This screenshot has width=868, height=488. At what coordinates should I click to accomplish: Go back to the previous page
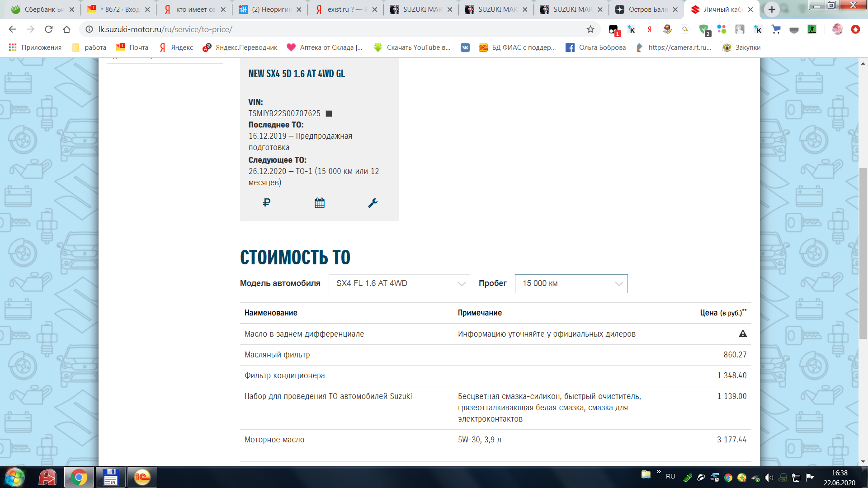pos(12,29)
